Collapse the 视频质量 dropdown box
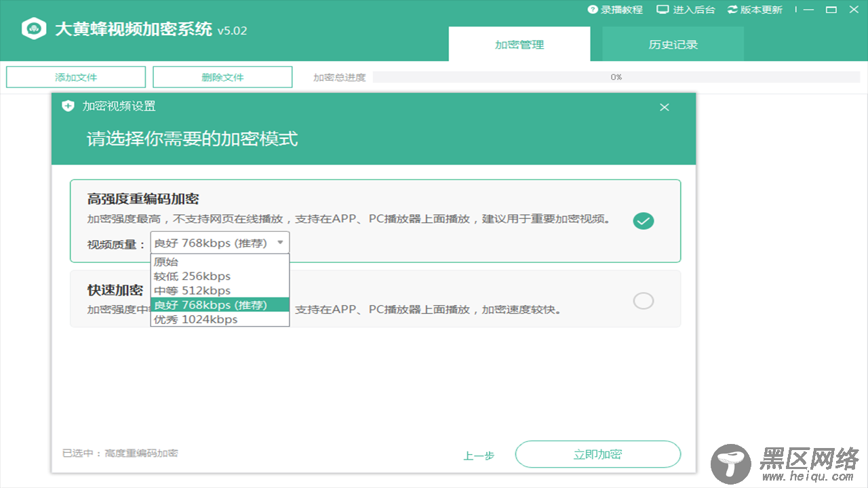 pos(220,243)
